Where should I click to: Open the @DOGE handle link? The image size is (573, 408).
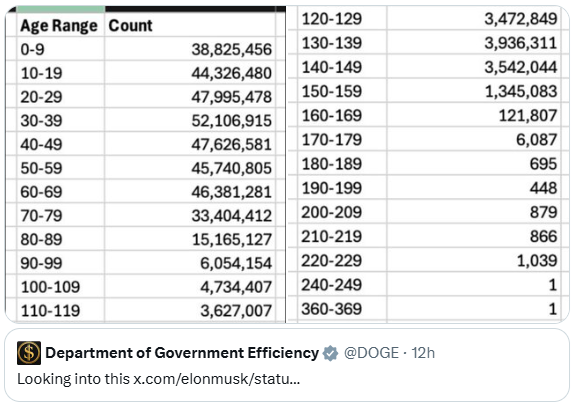(371, 353)
